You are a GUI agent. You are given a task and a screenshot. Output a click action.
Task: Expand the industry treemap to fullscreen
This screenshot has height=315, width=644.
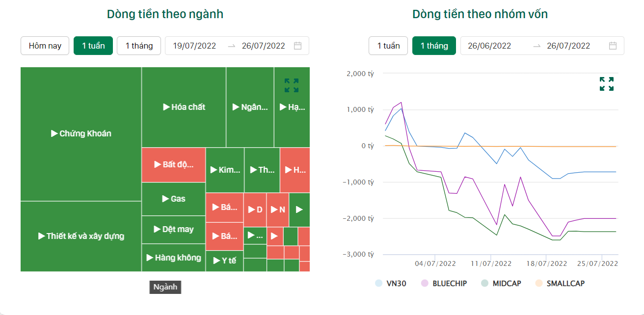292,85
